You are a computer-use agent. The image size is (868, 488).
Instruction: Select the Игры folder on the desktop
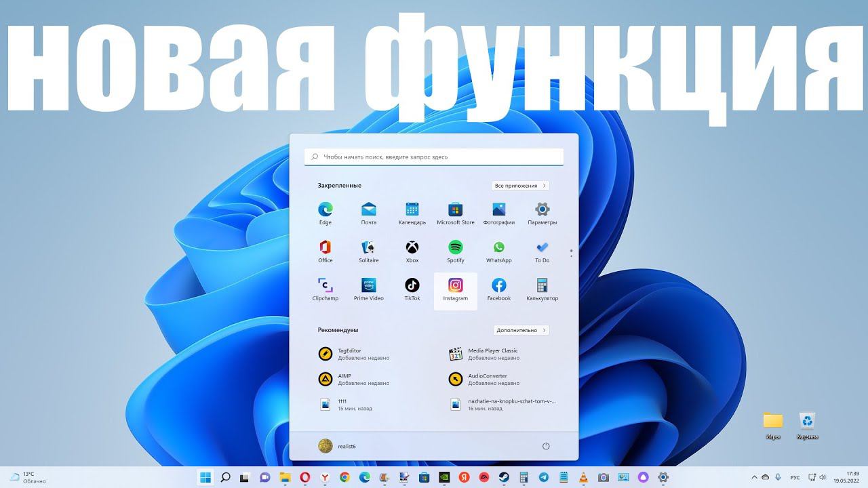point(773,426)
